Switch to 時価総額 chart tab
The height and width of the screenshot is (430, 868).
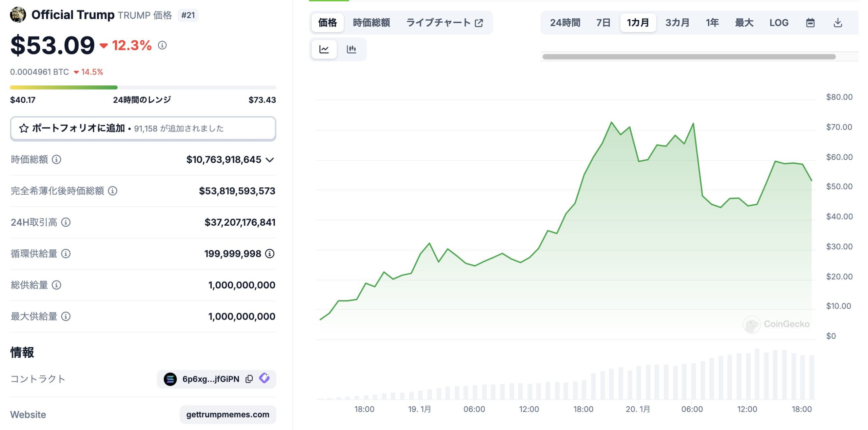[x=371, y=23]
